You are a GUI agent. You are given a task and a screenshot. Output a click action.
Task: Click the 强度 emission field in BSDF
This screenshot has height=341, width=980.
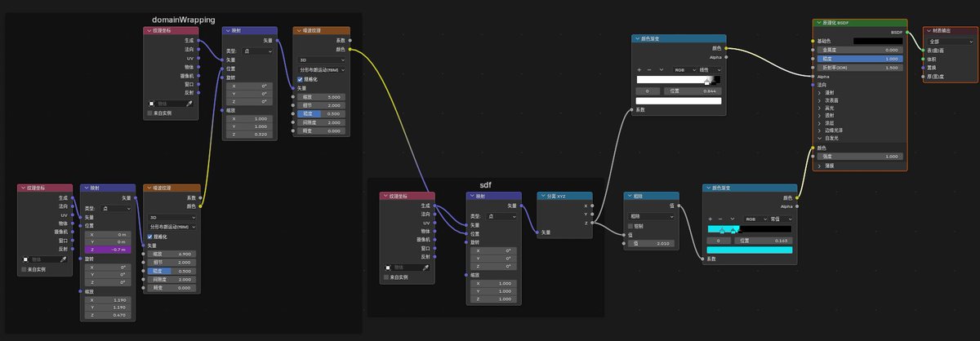tap(860, 156)
